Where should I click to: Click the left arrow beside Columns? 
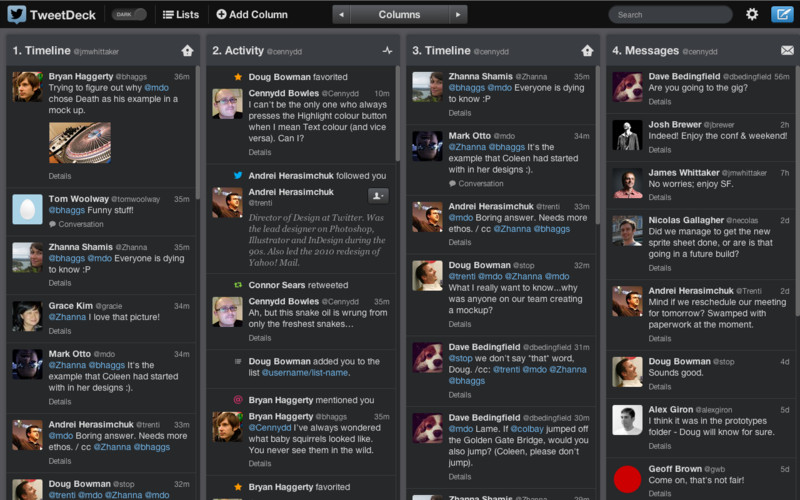(342, 15)
